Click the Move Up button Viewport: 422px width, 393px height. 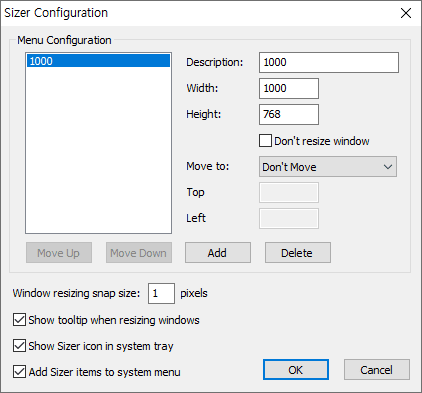[x=59, y=253]
